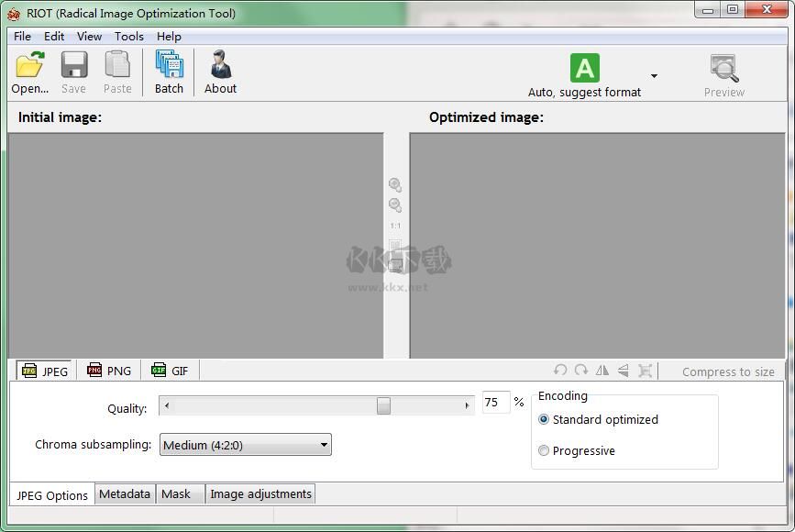Open dropdown arrow beside Auto suggest format
795x532 pixels.
654,76
